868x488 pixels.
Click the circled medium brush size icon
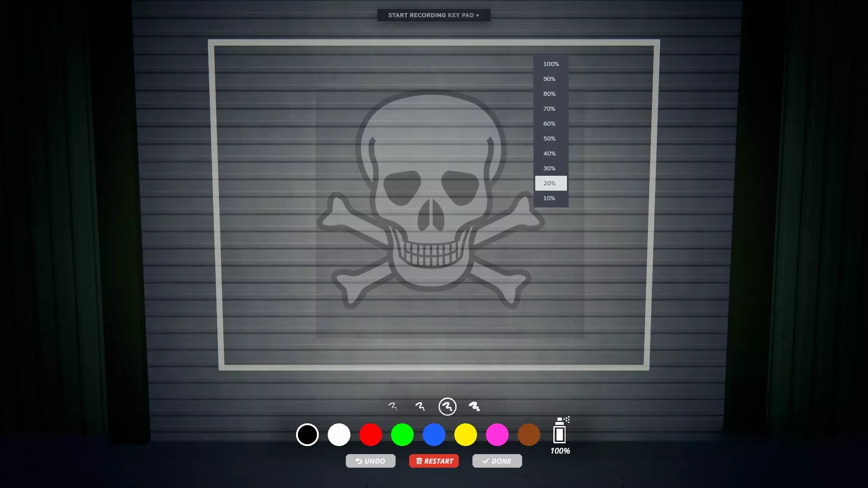pos(448,407)
